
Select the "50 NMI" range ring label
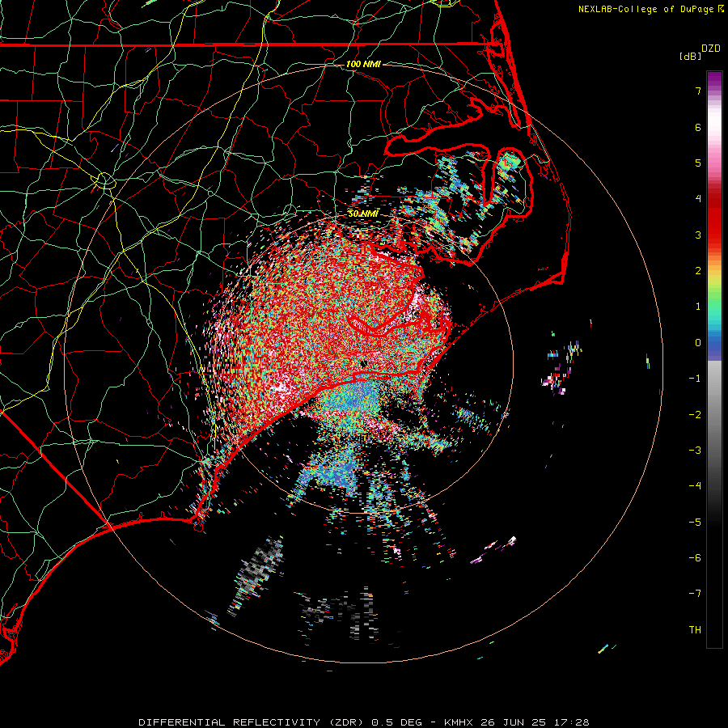[x=363, y=214]
